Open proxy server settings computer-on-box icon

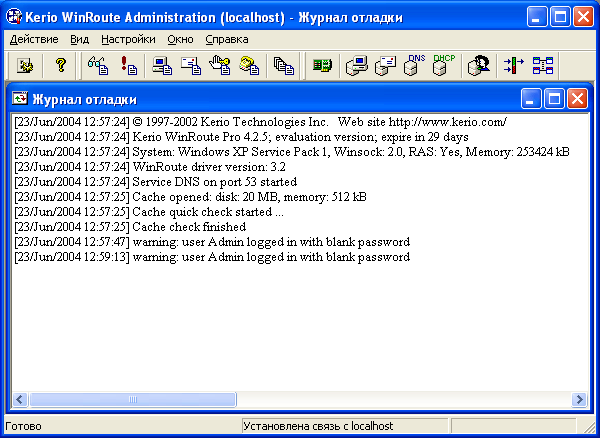(x=357, y=65)
